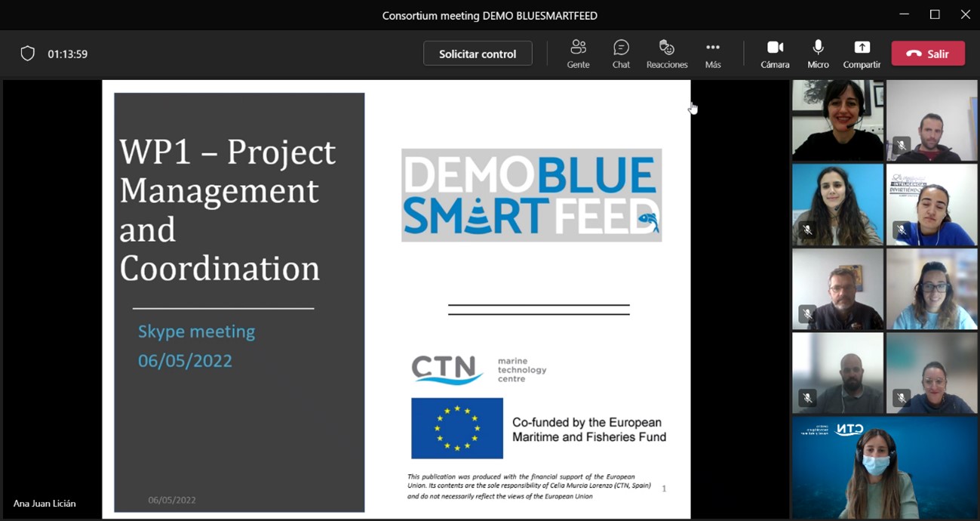This screenshot has width=980, height=521.
Task: Click the muted mic icon on man with glasses
Action: point(807,313)
